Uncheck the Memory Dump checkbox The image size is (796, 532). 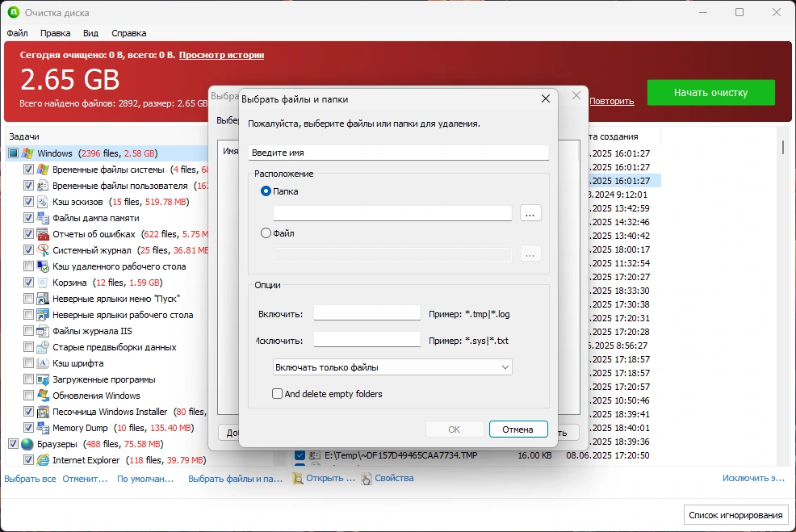click(28, 428)
